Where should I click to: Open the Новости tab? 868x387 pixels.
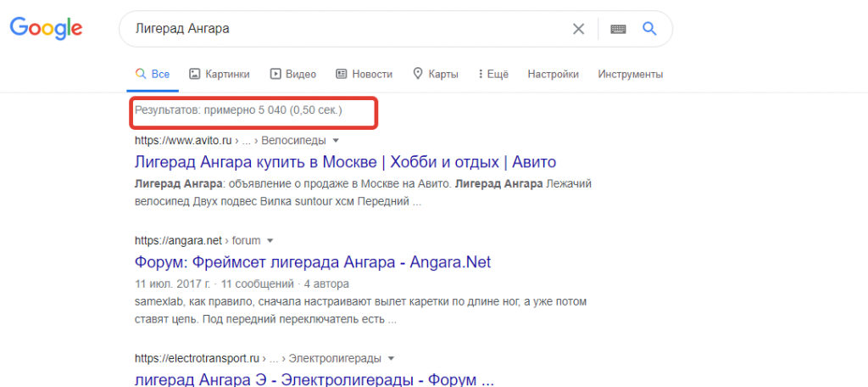[x=364, y=75]
